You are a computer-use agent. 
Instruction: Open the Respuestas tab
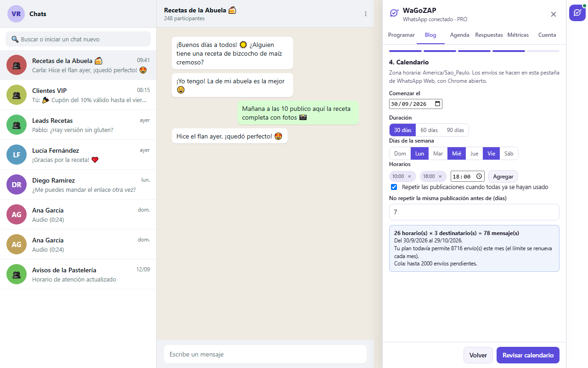click(x=489, y=35)
